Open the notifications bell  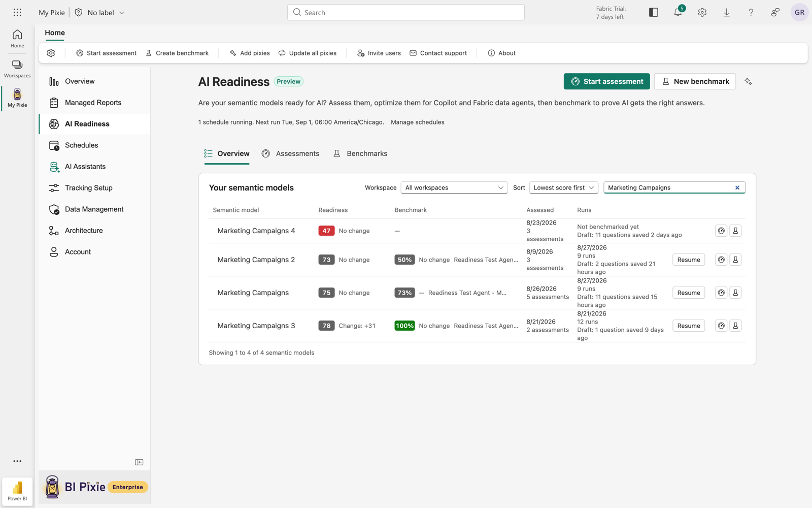[x=678, y=12]
